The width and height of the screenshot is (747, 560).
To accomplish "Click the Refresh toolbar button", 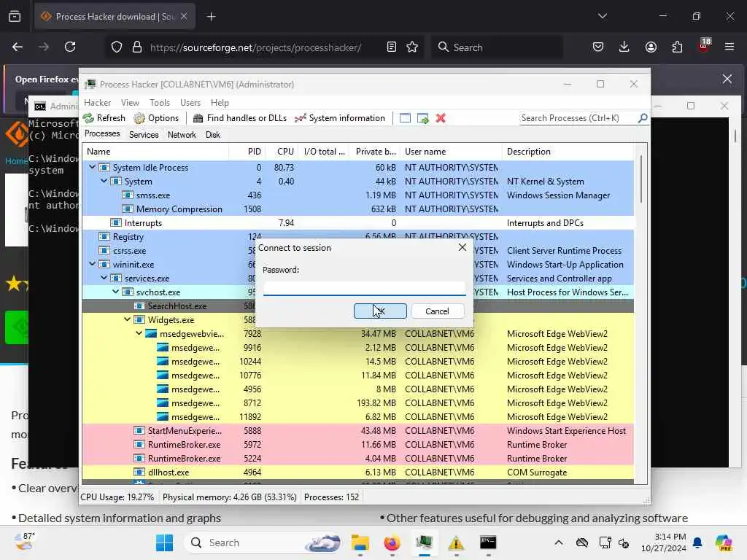I will [x=104, y=118].
